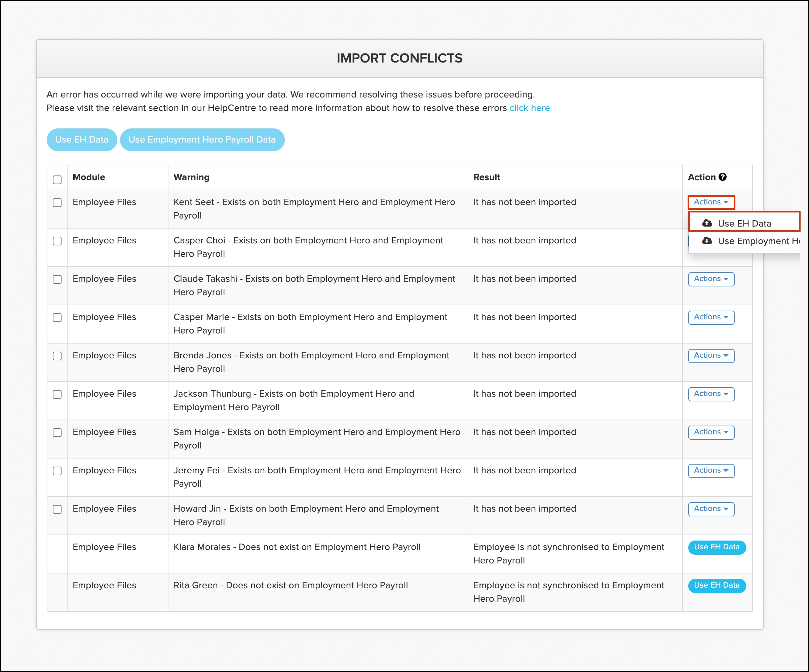Image resolution: width=809 pixels, height=672 pixels.
Task: Click the top Use EH Data button
Action: [x=82, y=140]
